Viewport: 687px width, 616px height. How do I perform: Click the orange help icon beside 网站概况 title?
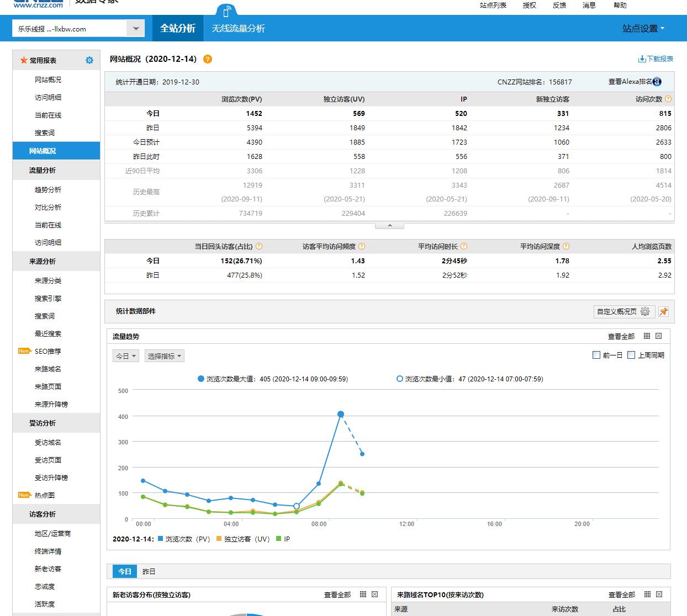208,59
